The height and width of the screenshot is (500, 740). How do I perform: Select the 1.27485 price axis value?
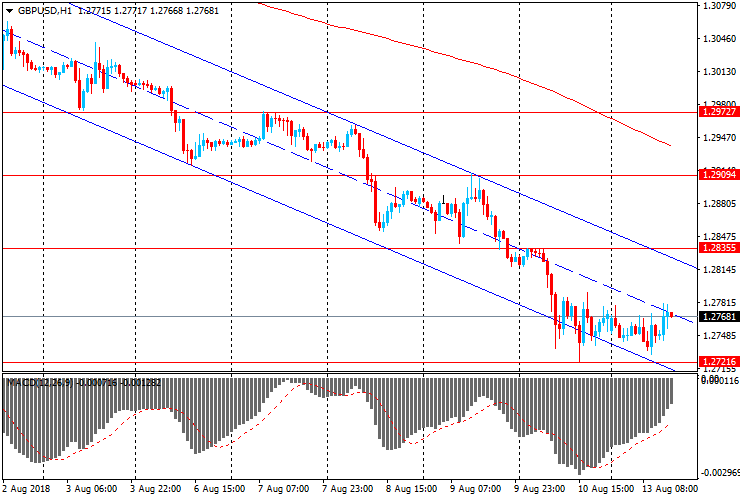coord(719,335)
